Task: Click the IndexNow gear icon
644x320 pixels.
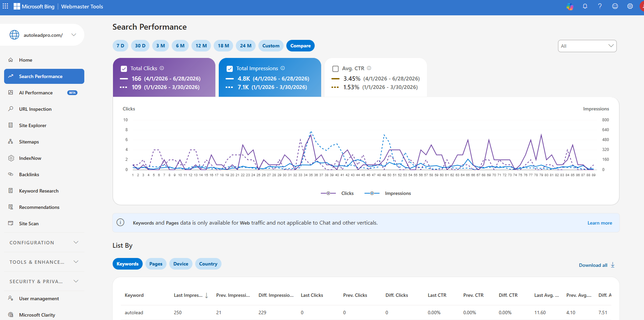Action: pyautogui.click(x=11, y=158)
